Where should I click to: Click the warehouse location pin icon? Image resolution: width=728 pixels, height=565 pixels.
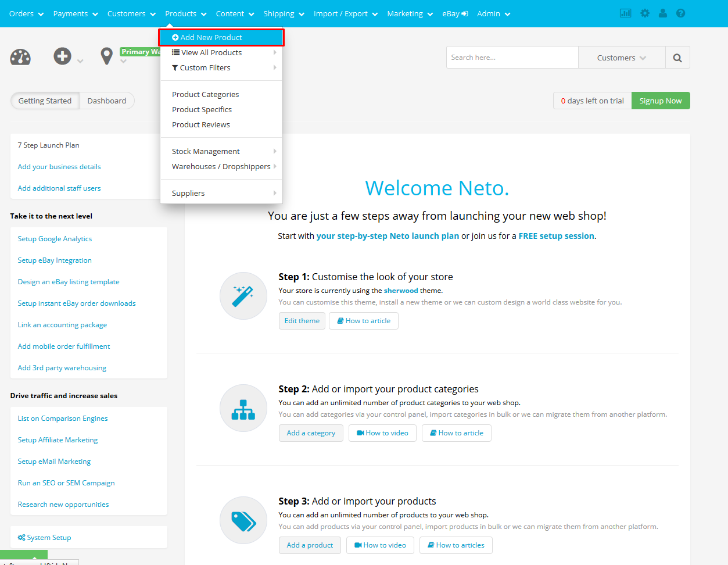106,56
